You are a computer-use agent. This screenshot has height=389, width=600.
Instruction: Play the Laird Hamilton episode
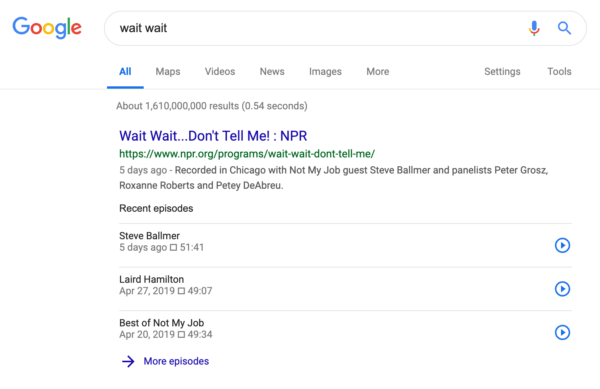click(562, 289)
